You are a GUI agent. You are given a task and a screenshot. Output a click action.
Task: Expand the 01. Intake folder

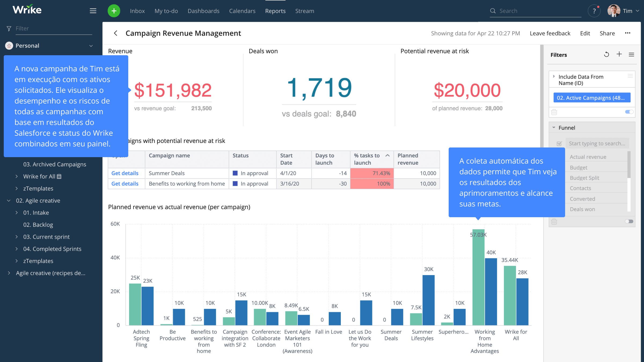pos(17,213)
